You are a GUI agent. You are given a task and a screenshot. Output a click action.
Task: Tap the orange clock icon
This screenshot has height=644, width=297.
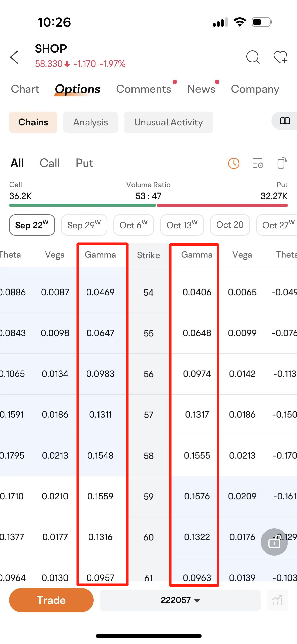(x=234, y=164)
